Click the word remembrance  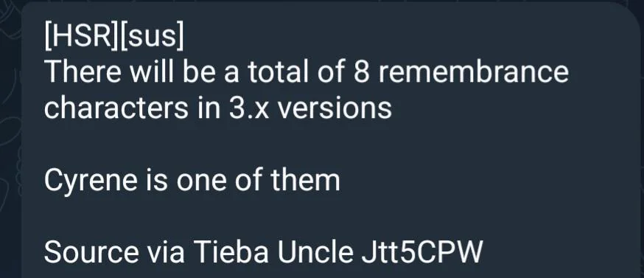point(473,72)
